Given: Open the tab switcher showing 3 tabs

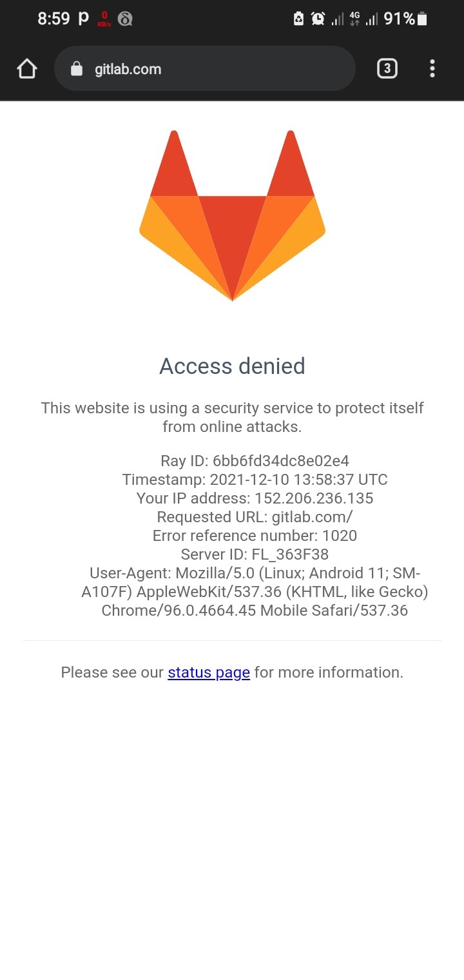Looking at the screenshot, I should coord(387,68).
